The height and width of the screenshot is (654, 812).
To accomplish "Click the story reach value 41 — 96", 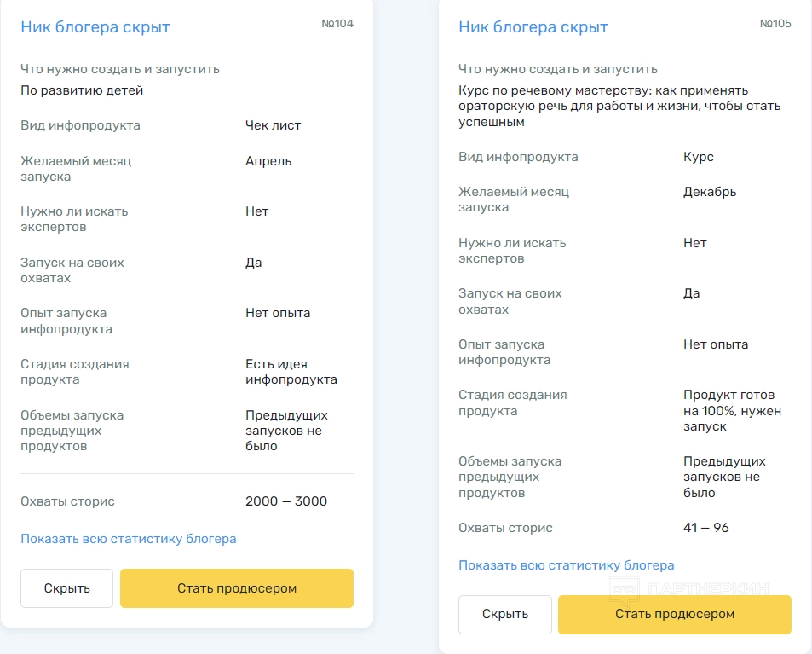I will click(x=706, y=528).
